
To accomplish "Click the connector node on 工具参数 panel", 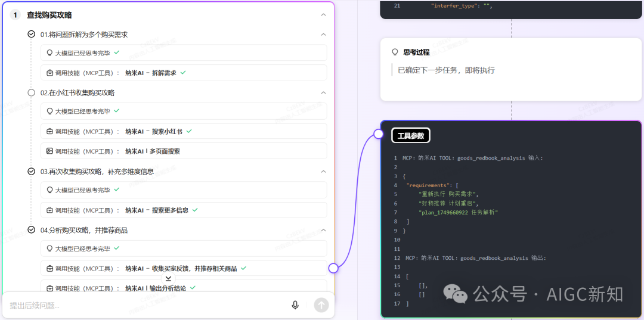I will tap(379, 133).
